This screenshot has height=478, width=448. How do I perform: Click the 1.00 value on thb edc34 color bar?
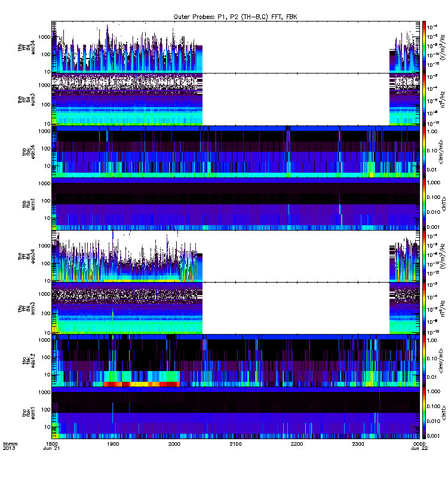[432, 131]
